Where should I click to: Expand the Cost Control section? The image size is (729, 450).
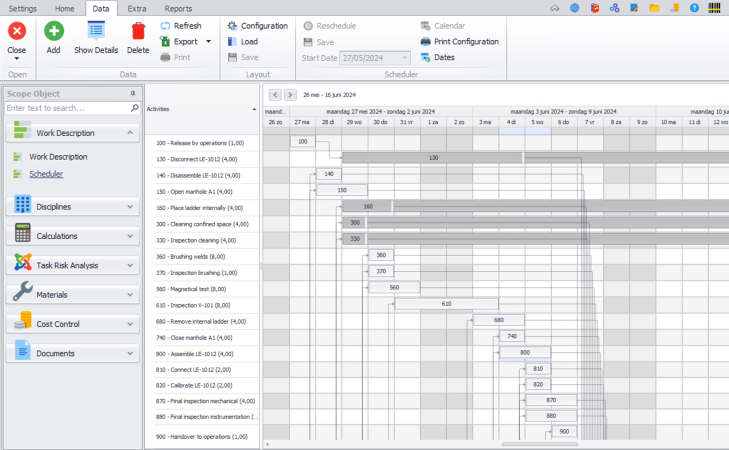point(131,324)
